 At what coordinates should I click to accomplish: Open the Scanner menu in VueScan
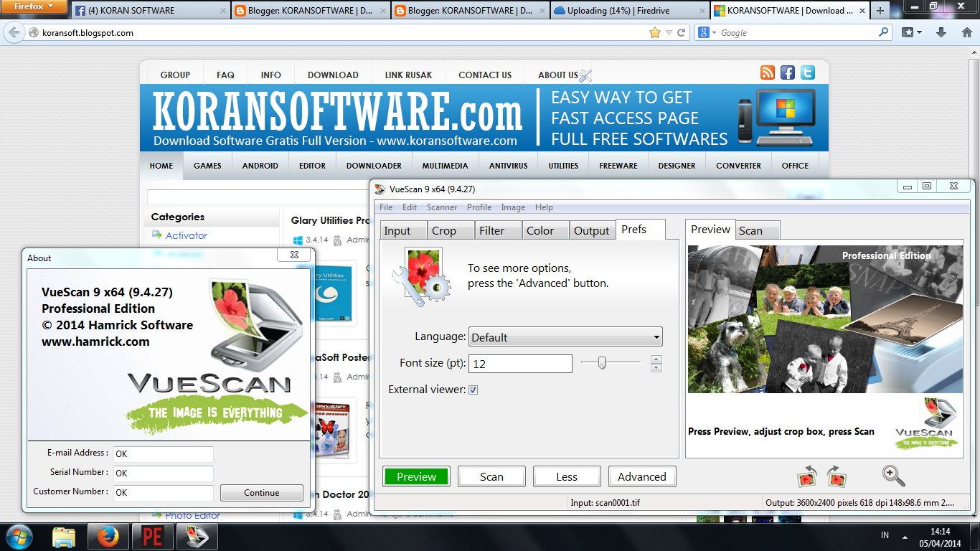pyautogui.click(x=442, y=207)
